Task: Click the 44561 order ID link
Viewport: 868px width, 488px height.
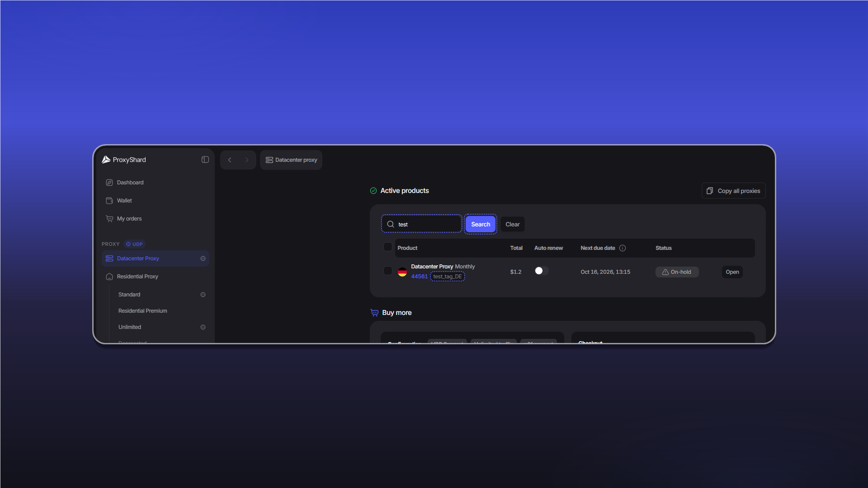Action: [419, 277]
